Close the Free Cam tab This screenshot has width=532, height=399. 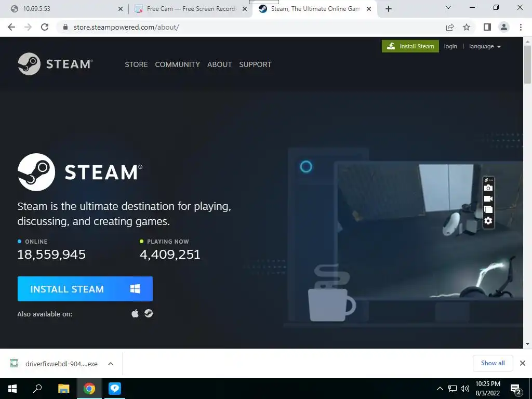(245, 9)
